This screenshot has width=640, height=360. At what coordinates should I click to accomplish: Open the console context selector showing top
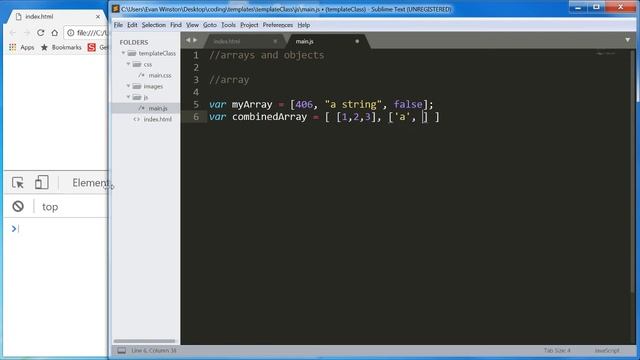tap(50, 207)
